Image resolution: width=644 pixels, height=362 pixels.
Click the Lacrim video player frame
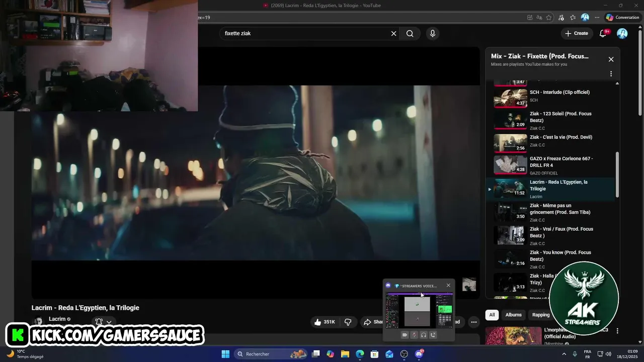coord(256,173)
